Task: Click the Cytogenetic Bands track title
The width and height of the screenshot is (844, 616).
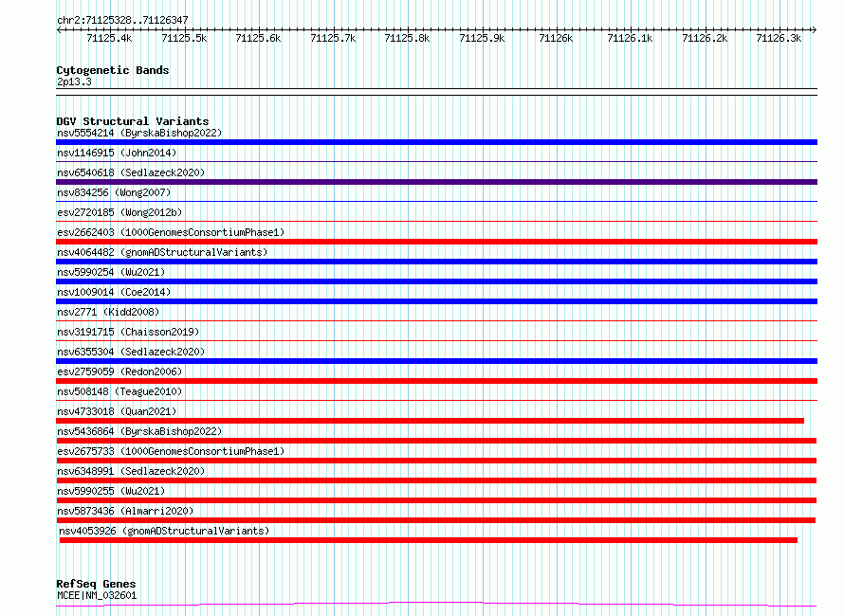Action: [x=113, y=70]
